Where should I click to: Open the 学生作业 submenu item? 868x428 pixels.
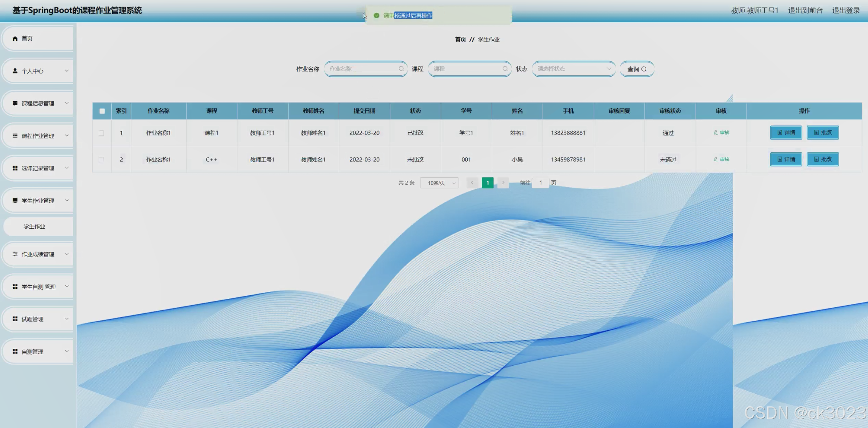click(x=35, y=226)
